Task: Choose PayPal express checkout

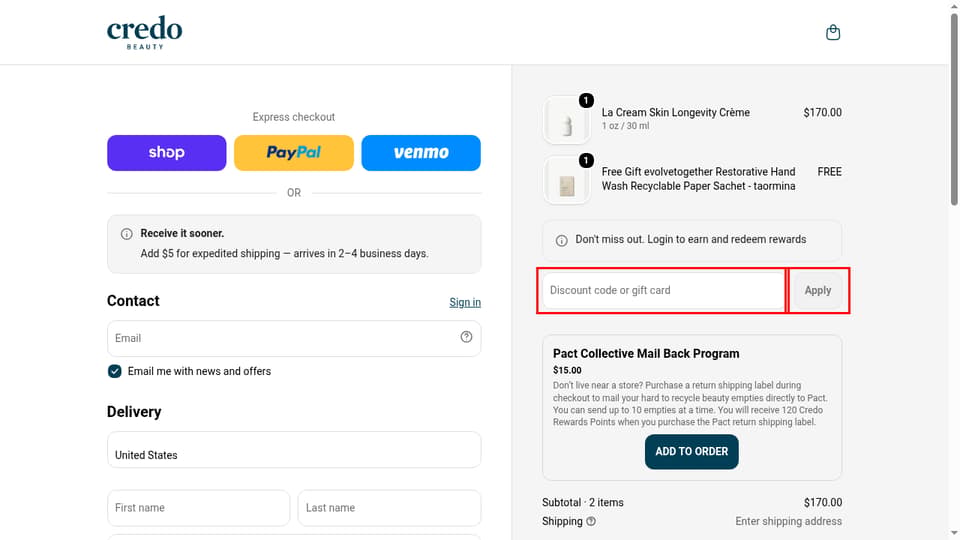Action: (x=294, y=152)
